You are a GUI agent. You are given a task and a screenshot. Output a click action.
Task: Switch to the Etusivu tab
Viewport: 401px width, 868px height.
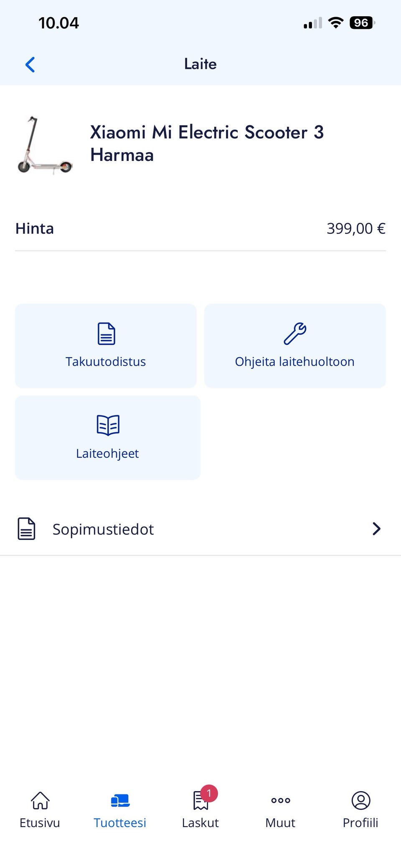[40, 822]
